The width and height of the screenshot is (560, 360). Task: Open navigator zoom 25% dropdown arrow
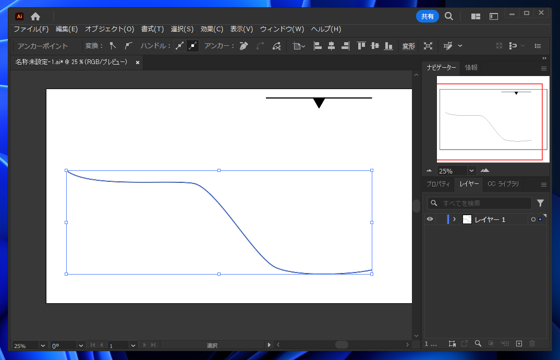(x=471, y=171)
